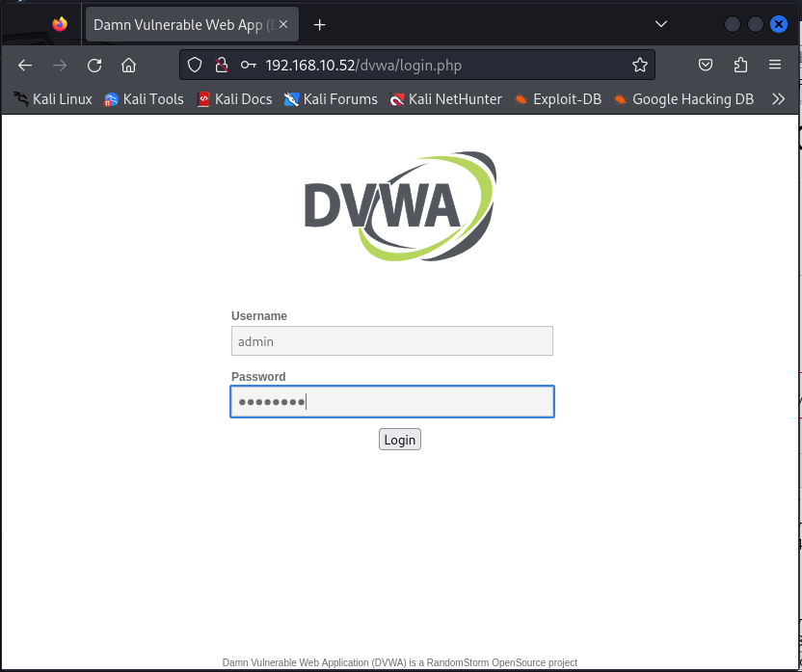Open the Firefox home page

[128, 65]
